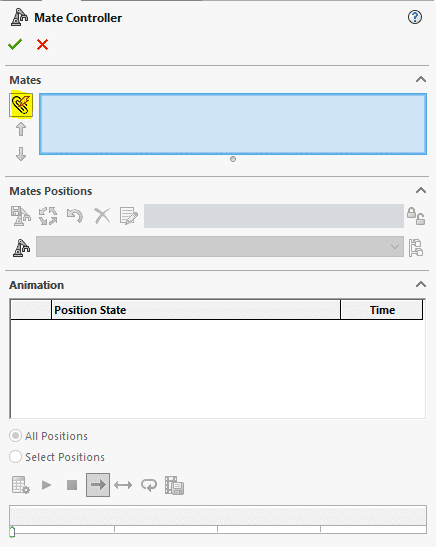This screenshot has width=436, height=547.
Task: Select the Select Positions radio button
Action: 15,457
